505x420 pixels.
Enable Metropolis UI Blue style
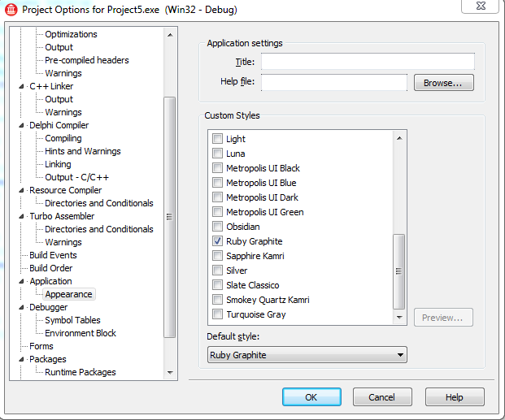click(x=217, y=183)
